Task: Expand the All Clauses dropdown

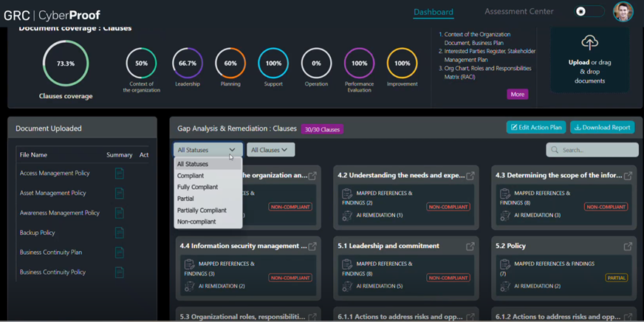Action: coord(270,150)
